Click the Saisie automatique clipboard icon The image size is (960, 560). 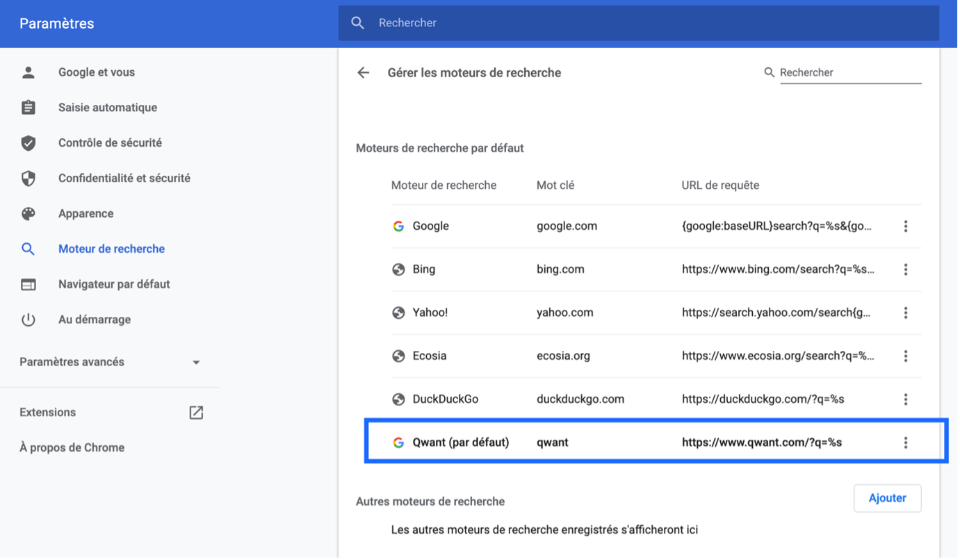pyautogui.click(x=28, y=107)
